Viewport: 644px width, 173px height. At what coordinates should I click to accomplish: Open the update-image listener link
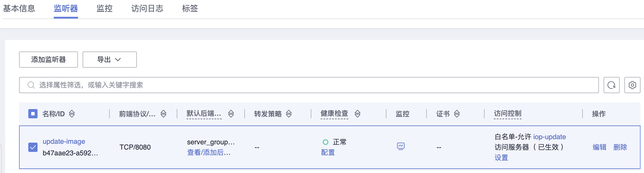tap(64, 141)
